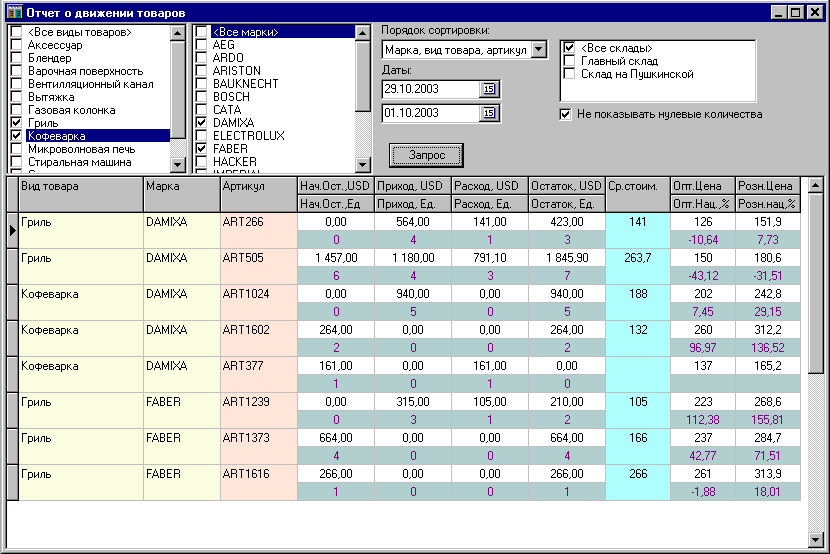Select the ART1616 article cell
Screen dimensions: 830x554
259,483
